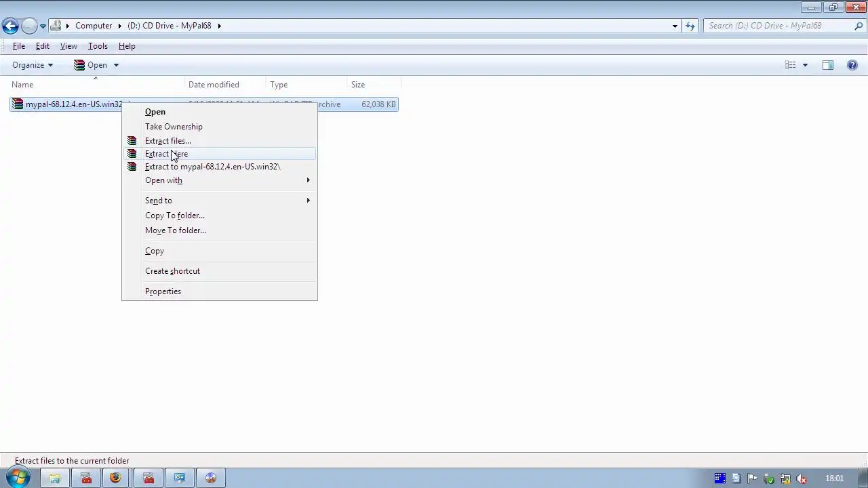Launch Firefox from the taskbar
The width and height of the screenshot is (868, 488).
click(116, 478)
